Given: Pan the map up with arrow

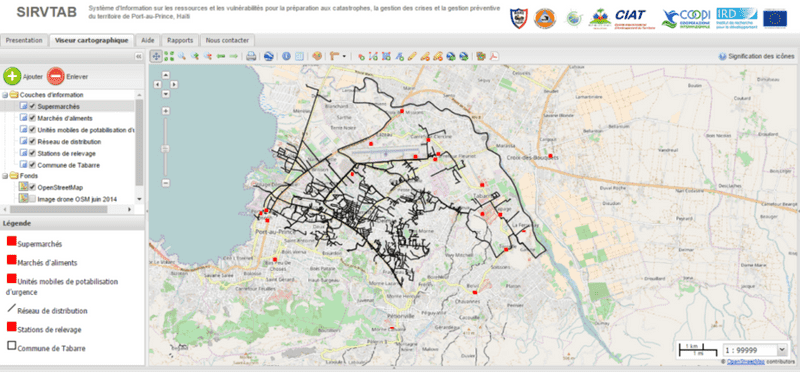Looking at the screenshot, I should (x=166, y=75).
